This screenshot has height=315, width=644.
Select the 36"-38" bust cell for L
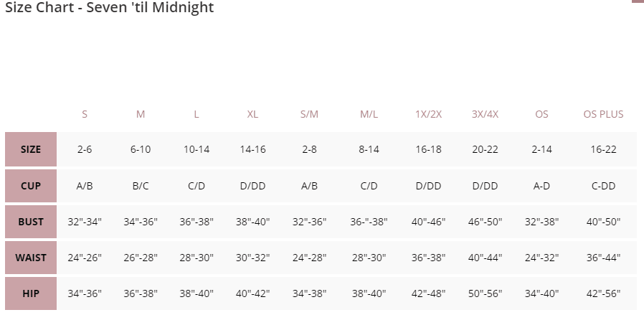point(196,222)
